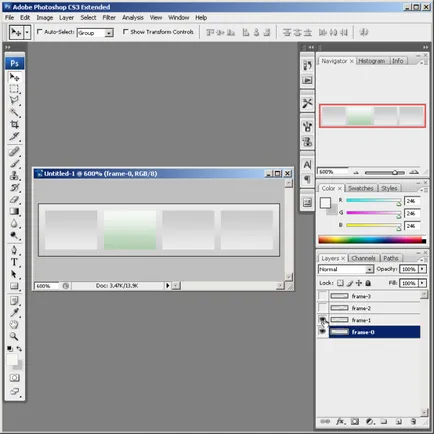
Task: Select the Brush tool
Action: pyautogui.click(x=14, y=163)
